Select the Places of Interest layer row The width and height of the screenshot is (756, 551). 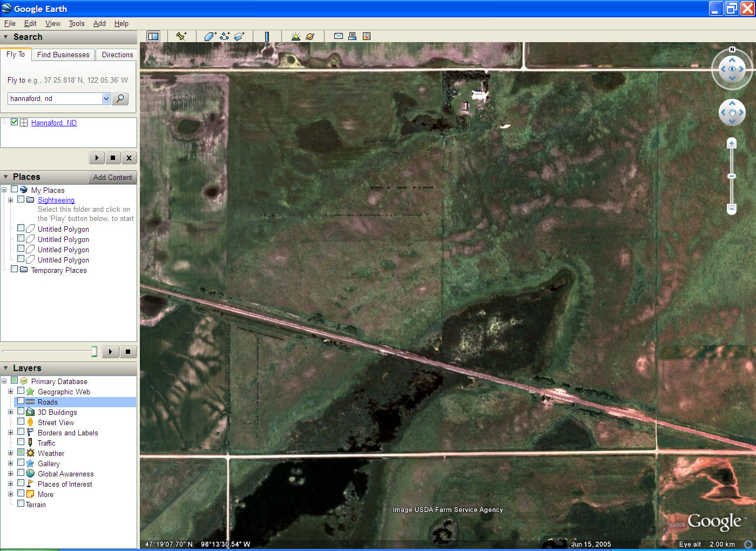(x=65, y=484)
